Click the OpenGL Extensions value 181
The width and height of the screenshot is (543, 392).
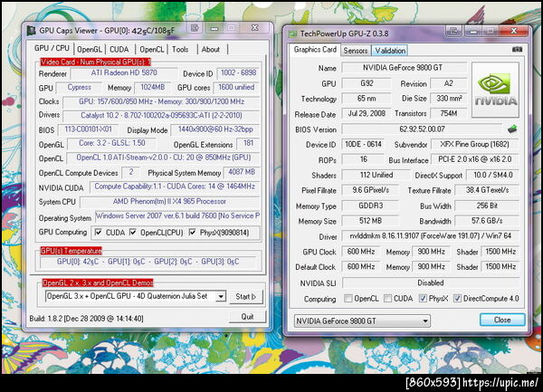click(x=248, y=143)
